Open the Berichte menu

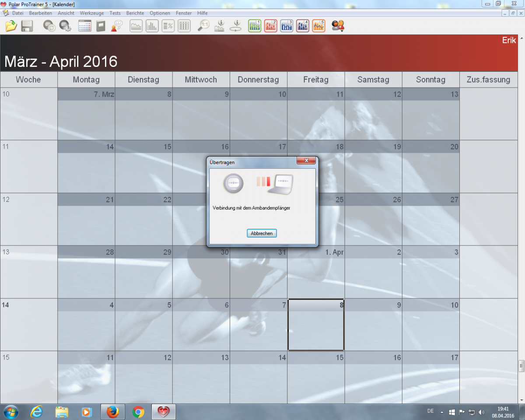(135, 13)
